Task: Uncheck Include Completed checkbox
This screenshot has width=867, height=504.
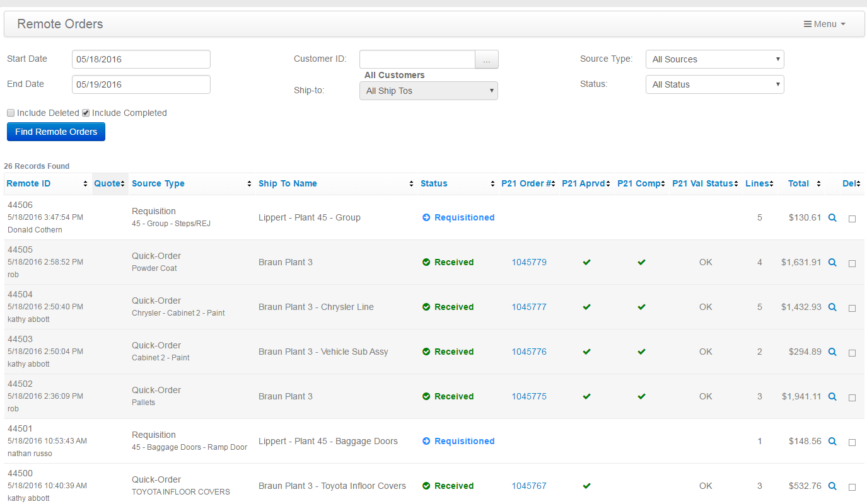Action: pos(86,113)
